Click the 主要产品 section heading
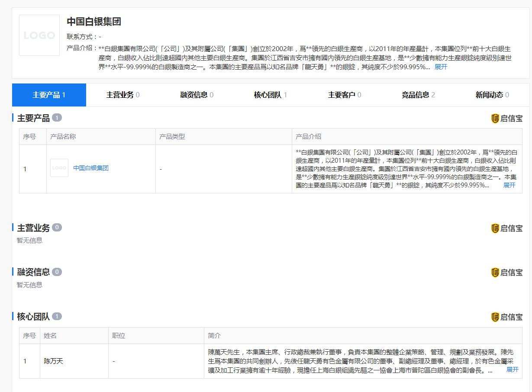Screen dimensions: 532x392 tap(33, 118)
